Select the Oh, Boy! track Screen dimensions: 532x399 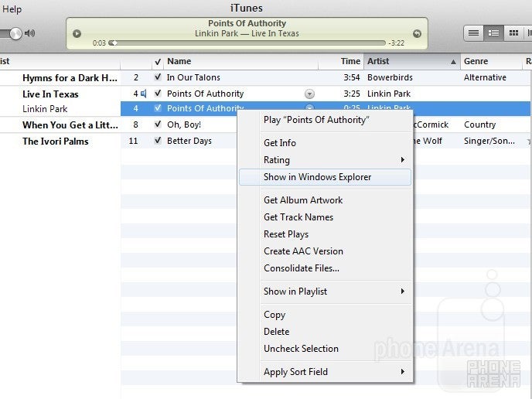coord(184,124)
